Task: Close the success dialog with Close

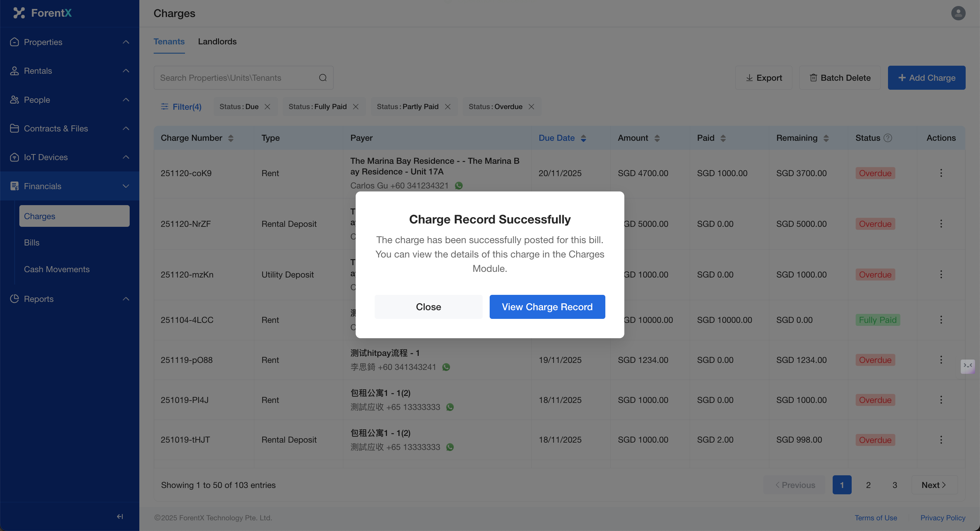Action: coord(428,307)
